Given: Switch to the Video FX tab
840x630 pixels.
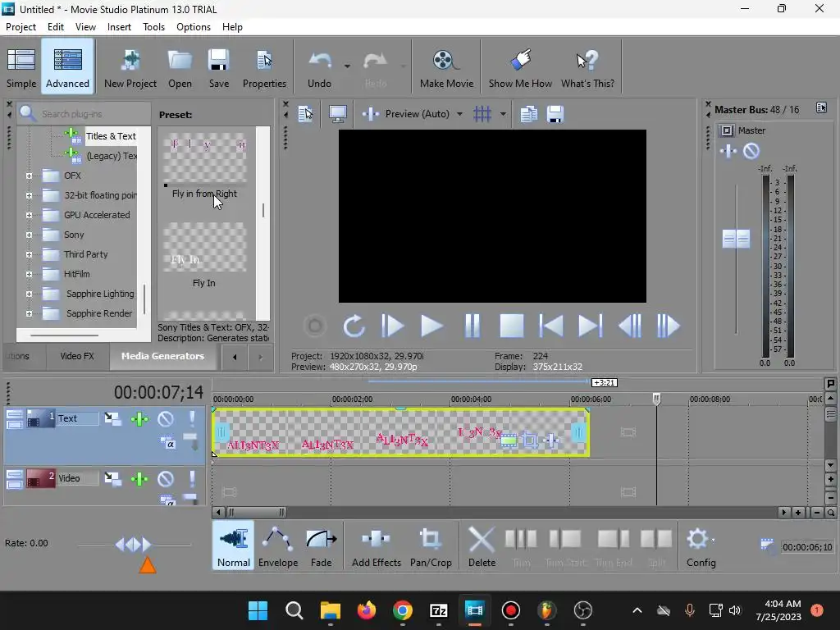Looking at the screenshot, I should click(x=77, y=356).
